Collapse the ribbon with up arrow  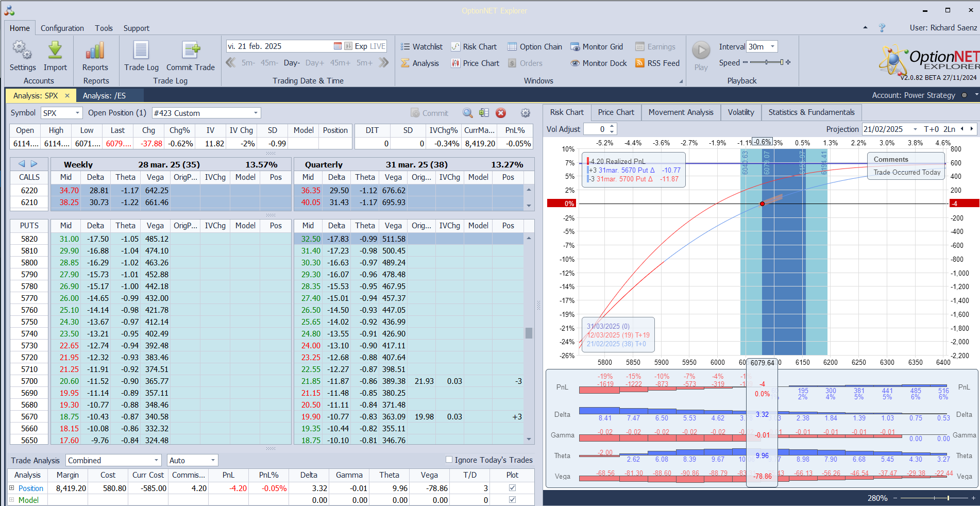click(x=865, y=27)
